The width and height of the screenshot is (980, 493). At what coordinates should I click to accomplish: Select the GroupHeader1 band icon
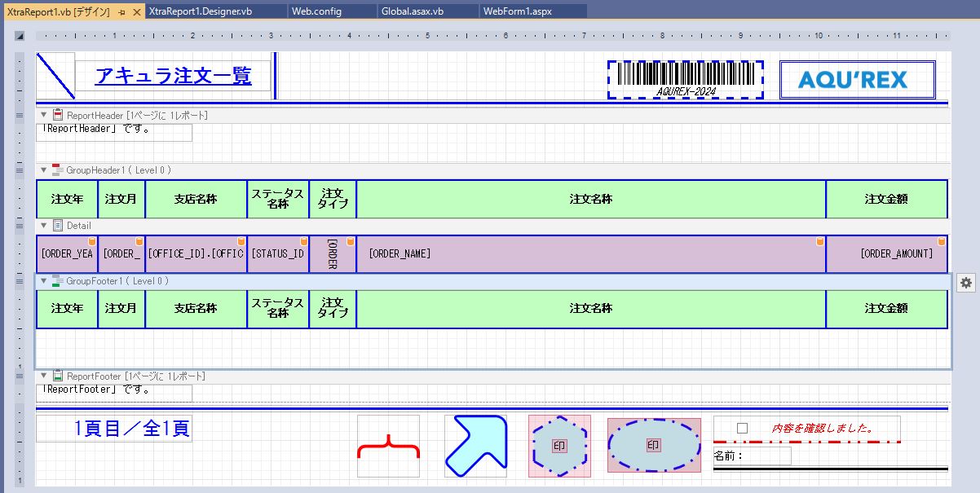click(58, 170)
